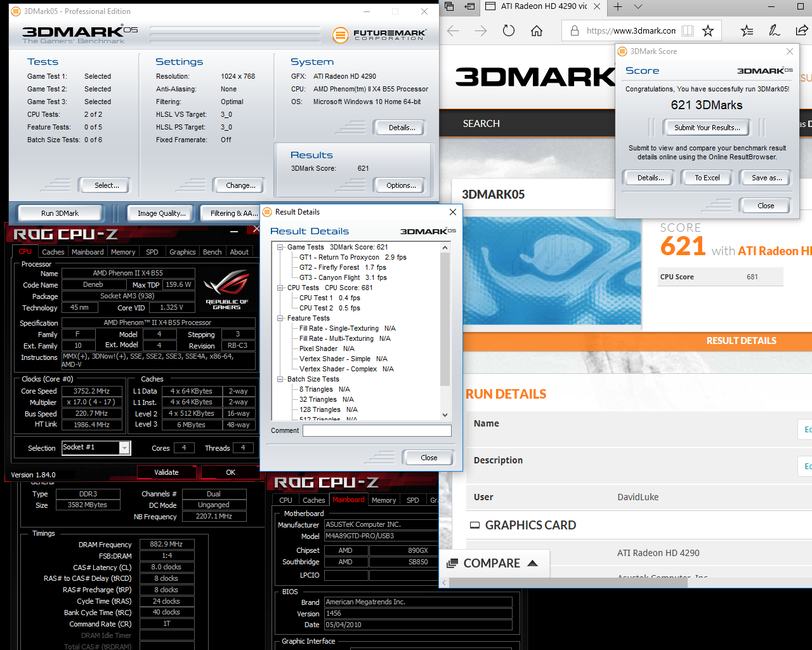Add page to favorites with star icon
Screen dimensions: 812x650
(708, 30)
